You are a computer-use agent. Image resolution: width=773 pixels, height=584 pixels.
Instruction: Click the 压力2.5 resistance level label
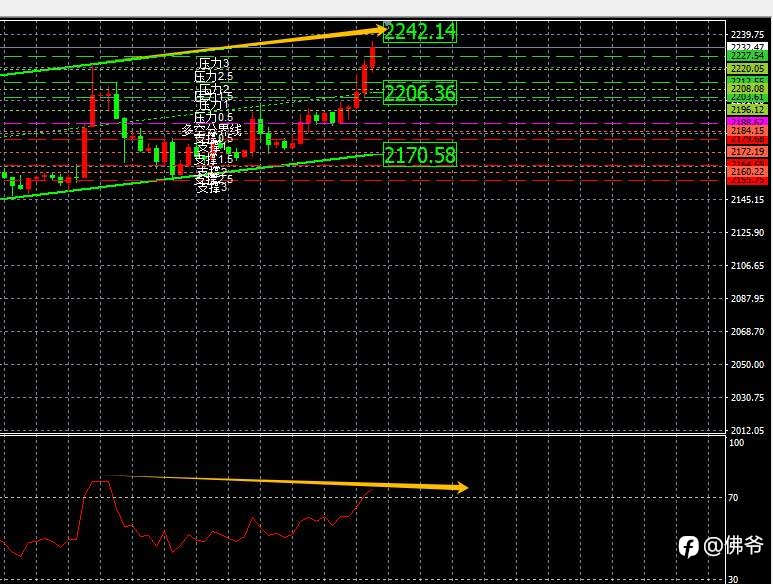click(213, 76)
